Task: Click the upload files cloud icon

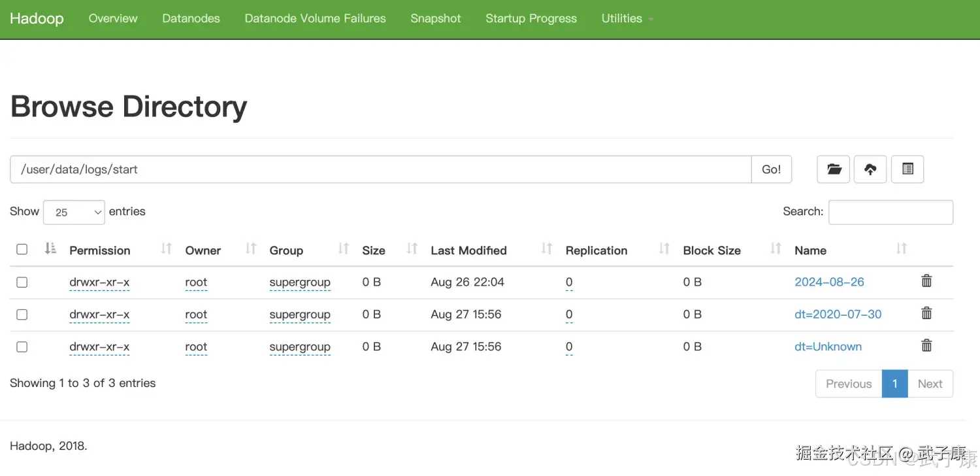Action: click(x=870, y=169)
